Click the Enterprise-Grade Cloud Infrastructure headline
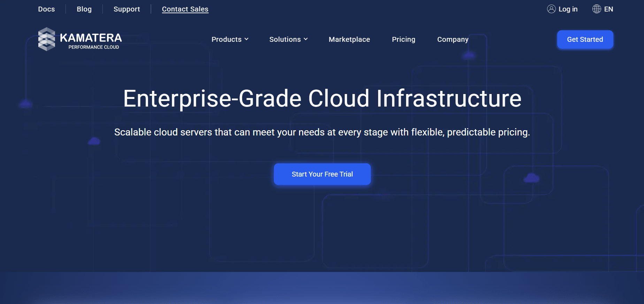This screenshot has width=644, height=304. (322, 99)
